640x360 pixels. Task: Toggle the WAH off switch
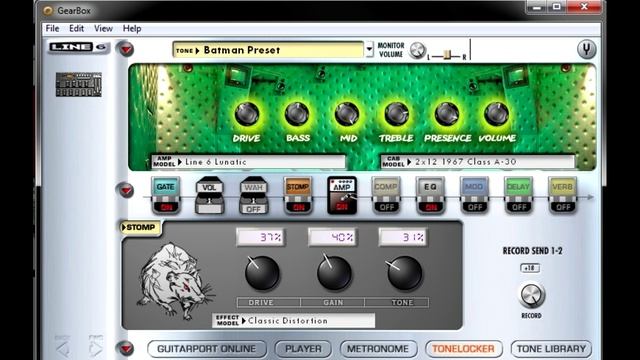pyautogui.click(x=253, y=209)
